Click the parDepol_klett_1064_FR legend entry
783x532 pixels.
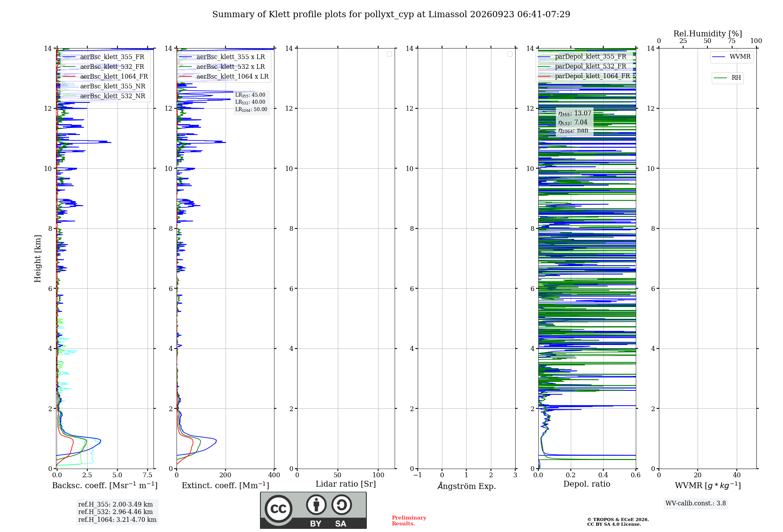tap(584, 76)
